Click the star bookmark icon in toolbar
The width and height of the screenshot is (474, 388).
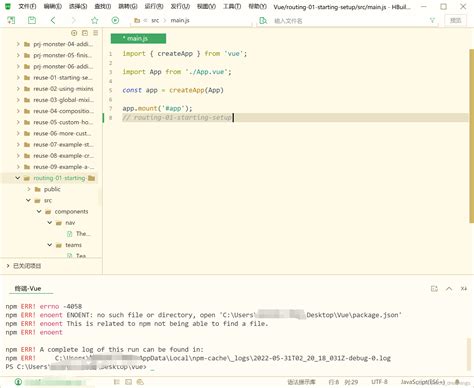point(95,20)
